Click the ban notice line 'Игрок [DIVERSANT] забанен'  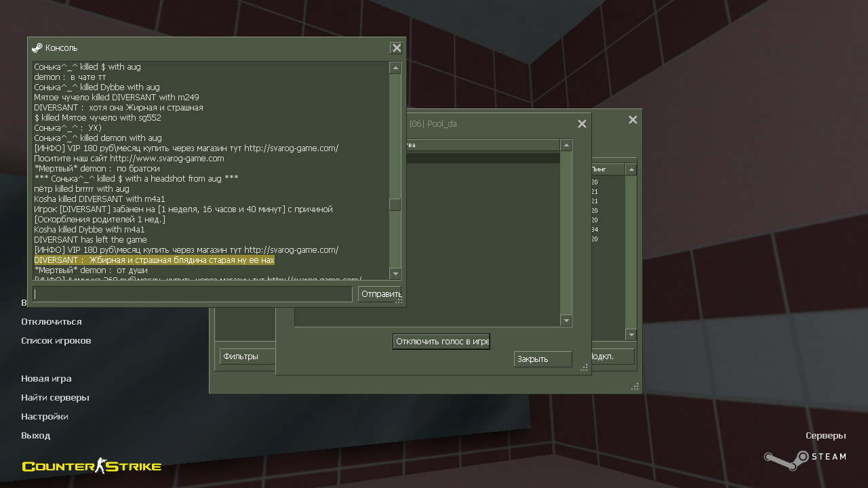(x=184, y=209)
